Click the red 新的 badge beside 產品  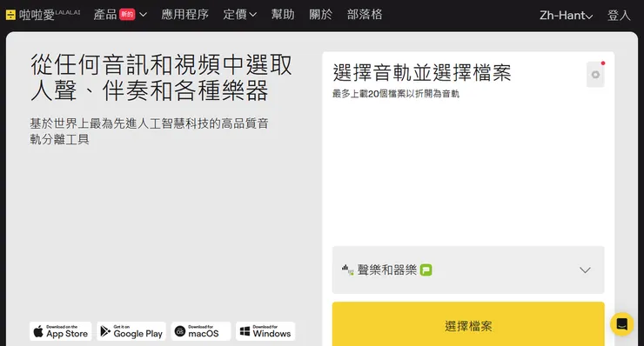click(127, 15)
